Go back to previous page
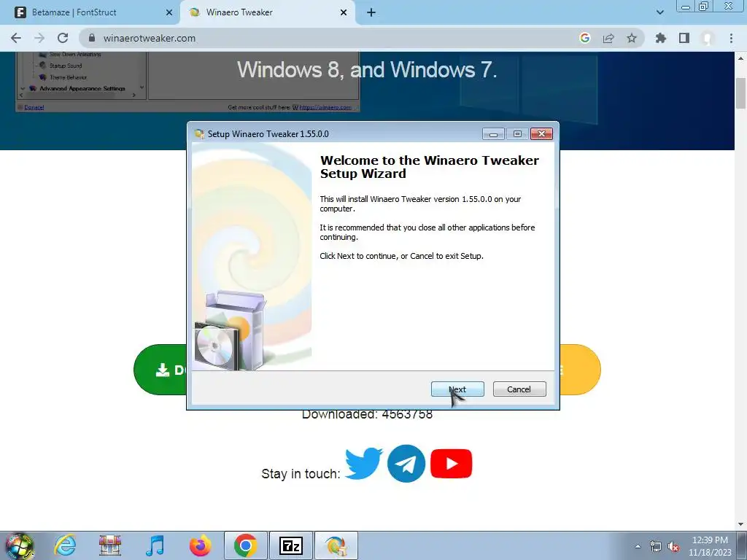The image size is (747, 560). coord(16,38)
